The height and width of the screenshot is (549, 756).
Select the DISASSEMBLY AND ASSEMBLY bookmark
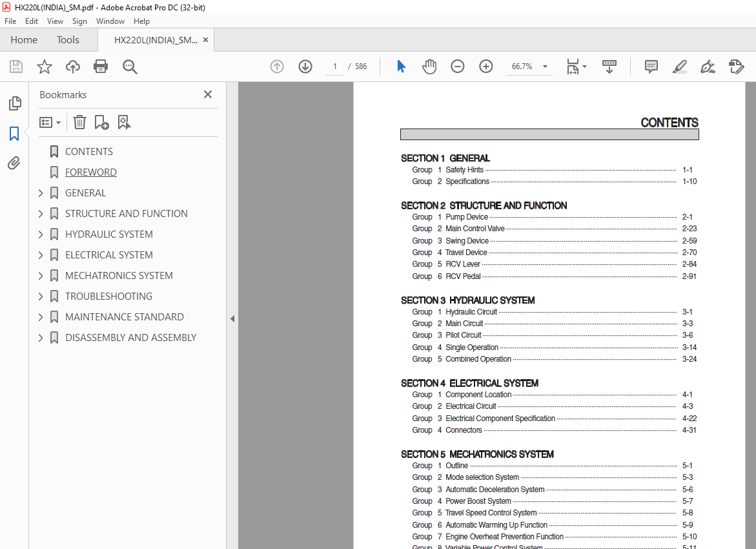click(130, 338)
